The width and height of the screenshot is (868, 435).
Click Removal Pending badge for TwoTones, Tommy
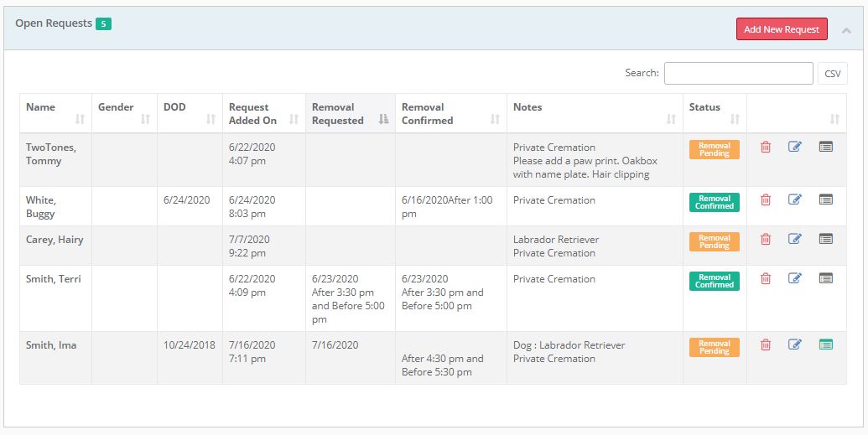point(714,149)
